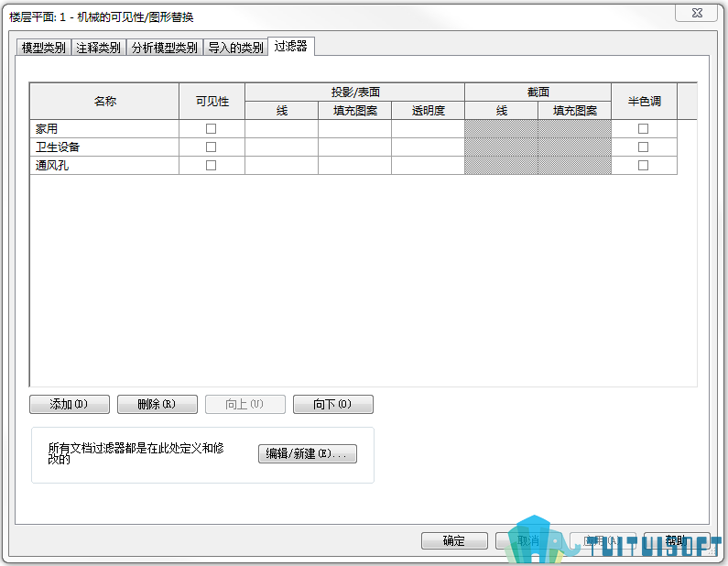Screen dimensions: 728x566
Task: Switch to the 模型类别 tab
Action: click(44, 48)
